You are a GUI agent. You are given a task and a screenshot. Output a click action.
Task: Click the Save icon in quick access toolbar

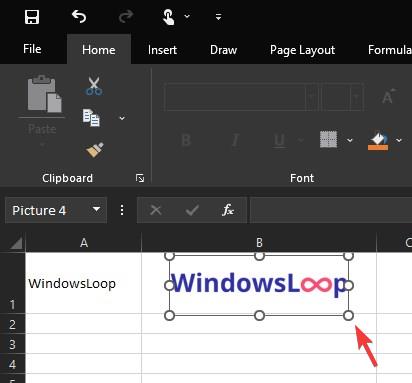click(x=32, y=16)
